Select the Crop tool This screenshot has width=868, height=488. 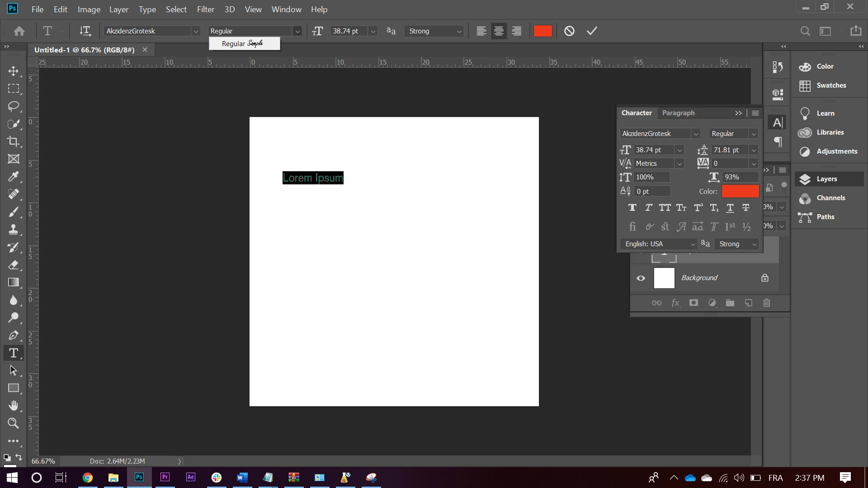click(x=13, y=141)
